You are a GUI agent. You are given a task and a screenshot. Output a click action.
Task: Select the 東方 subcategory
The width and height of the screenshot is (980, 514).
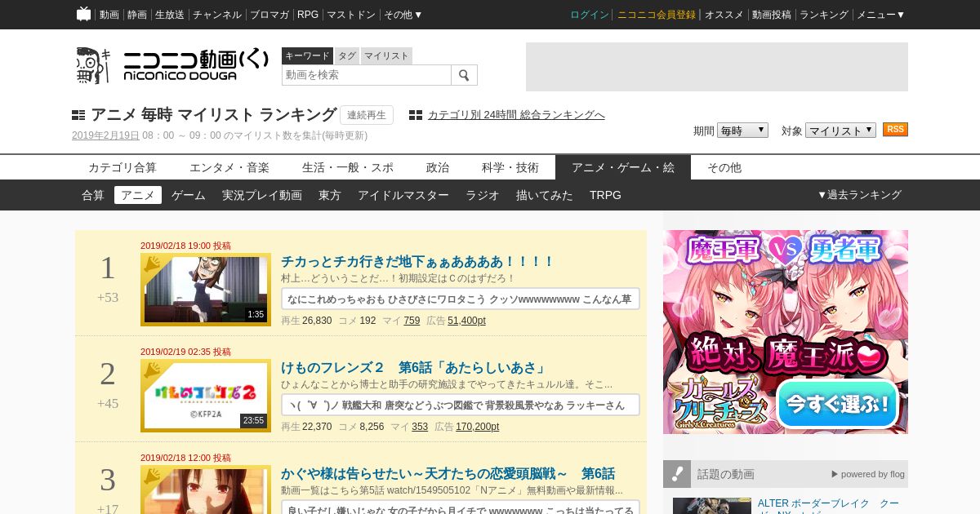(x=330, y=195)
